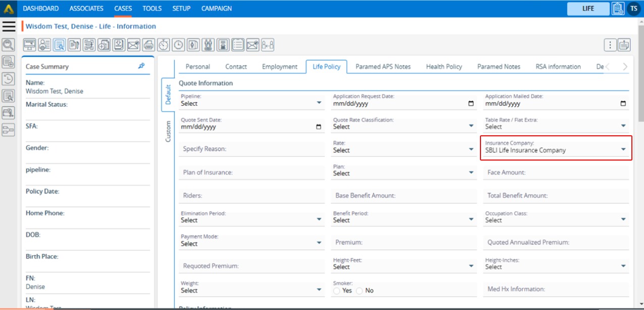
Task: Open the hamburger navigation menu
Action: click(x=9, y=26)
